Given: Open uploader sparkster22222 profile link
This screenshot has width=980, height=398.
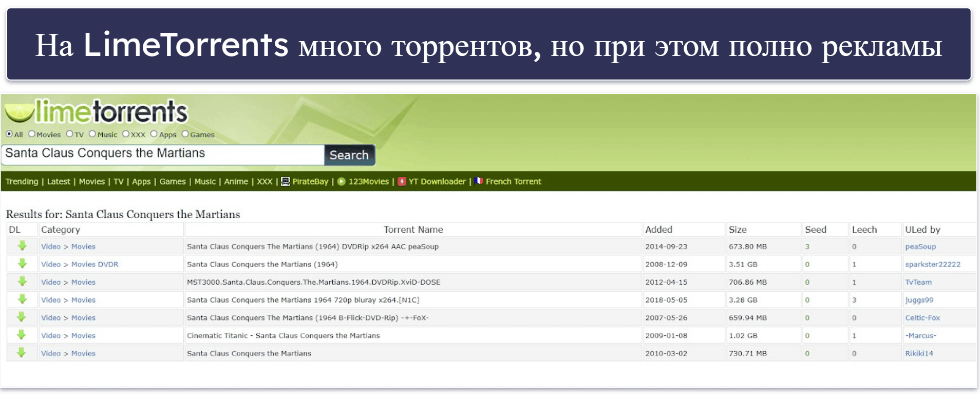Looking at the screenshot, I should tap(933, 264).
